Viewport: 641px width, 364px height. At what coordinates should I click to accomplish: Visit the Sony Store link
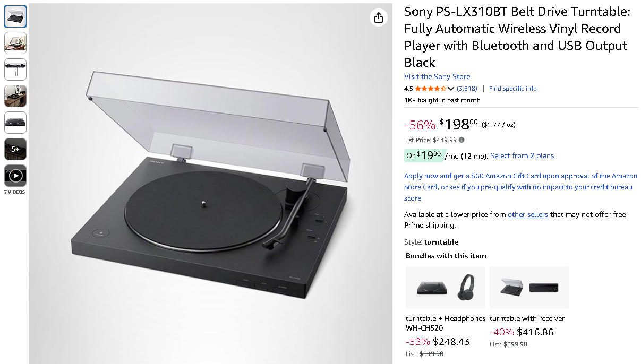(437, 76)
